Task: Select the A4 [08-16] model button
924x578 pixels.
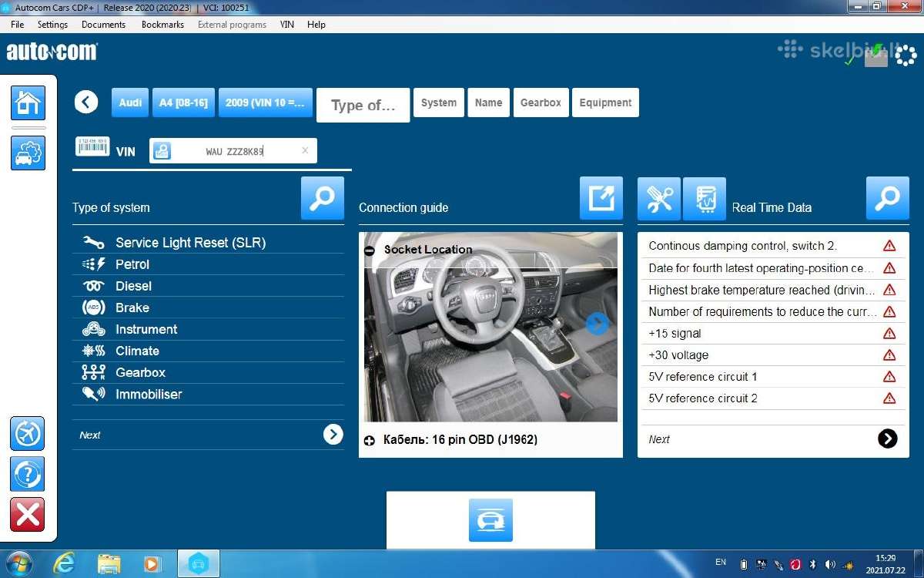Action: 183,102
